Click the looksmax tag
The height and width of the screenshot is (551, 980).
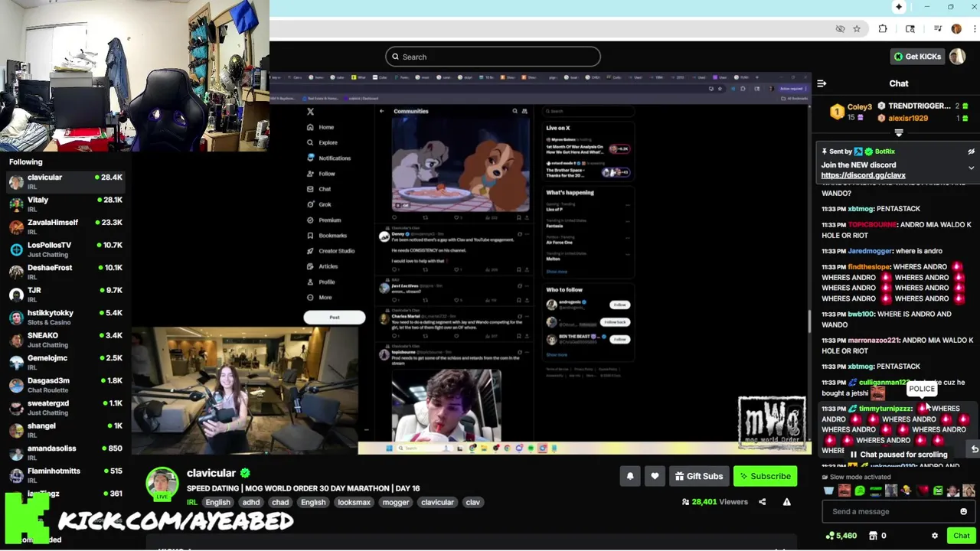point(354,503)
